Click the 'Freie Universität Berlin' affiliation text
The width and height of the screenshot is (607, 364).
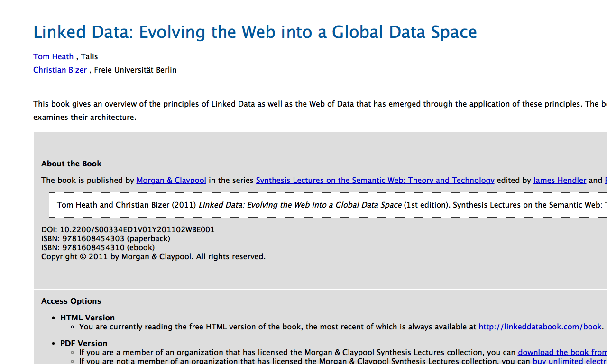tap(135, 70)
